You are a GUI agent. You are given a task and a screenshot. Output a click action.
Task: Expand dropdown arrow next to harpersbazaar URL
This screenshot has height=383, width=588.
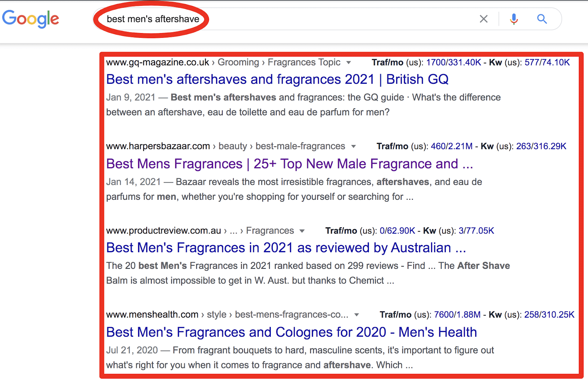click(353, 147)
